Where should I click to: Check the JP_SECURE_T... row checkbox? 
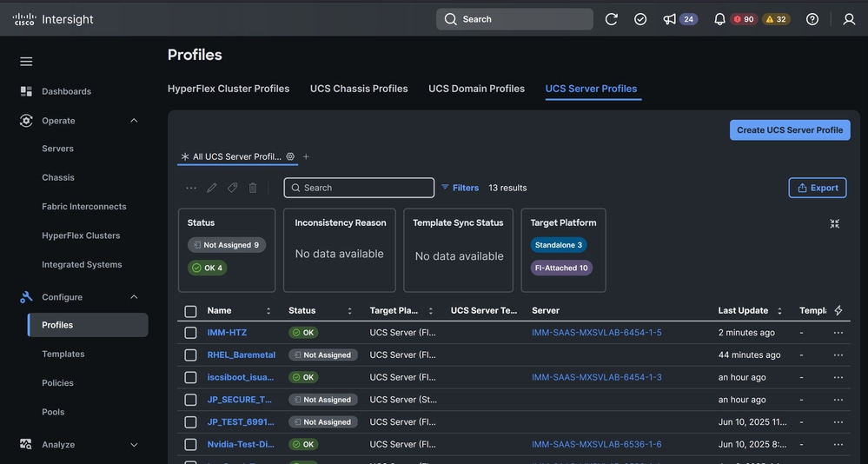190,400
